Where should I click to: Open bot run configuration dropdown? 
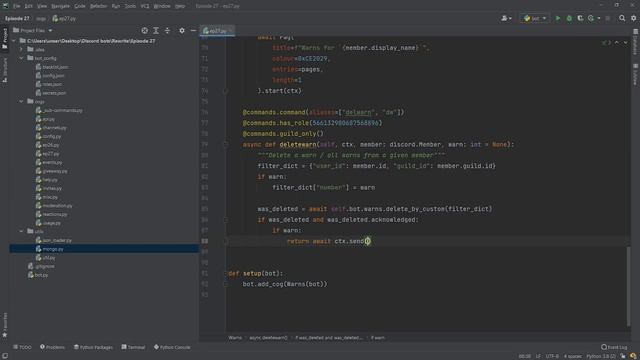[x=534, y=18]
